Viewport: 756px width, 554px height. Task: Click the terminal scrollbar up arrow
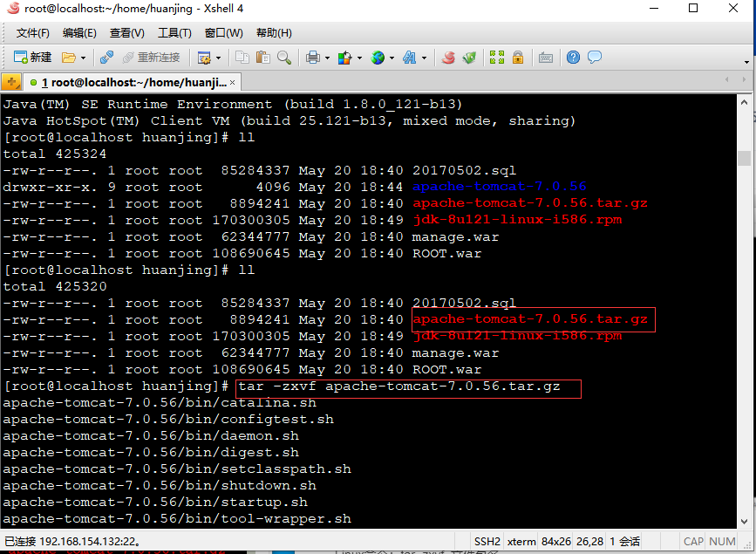[x=745, y=102]
